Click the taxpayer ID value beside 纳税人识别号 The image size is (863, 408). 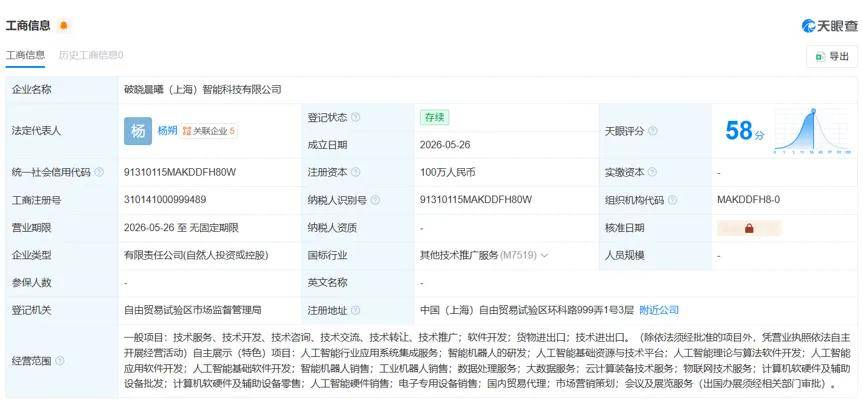coord(476,200)
